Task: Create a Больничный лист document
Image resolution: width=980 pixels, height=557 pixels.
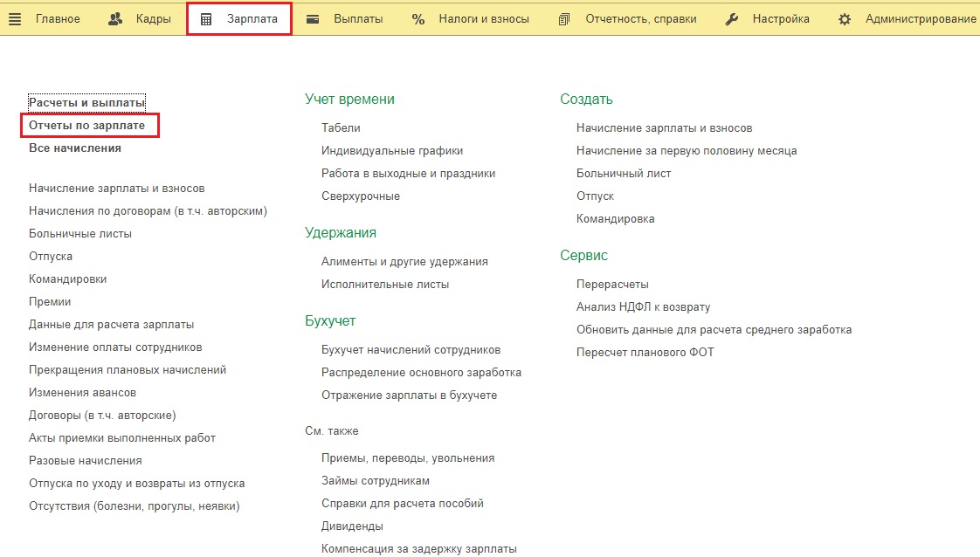Action: point(624,174)
